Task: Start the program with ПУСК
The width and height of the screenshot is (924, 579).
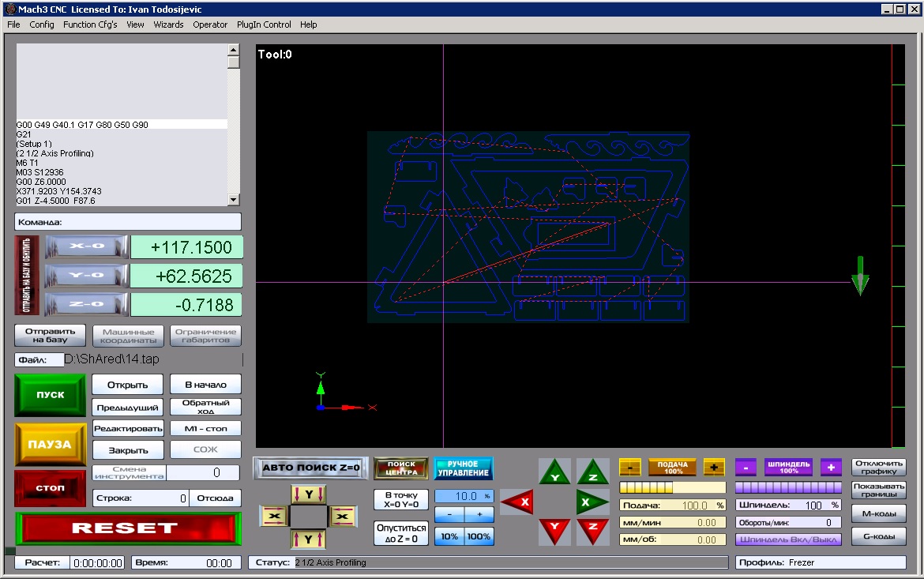Action: click(50, 395)
